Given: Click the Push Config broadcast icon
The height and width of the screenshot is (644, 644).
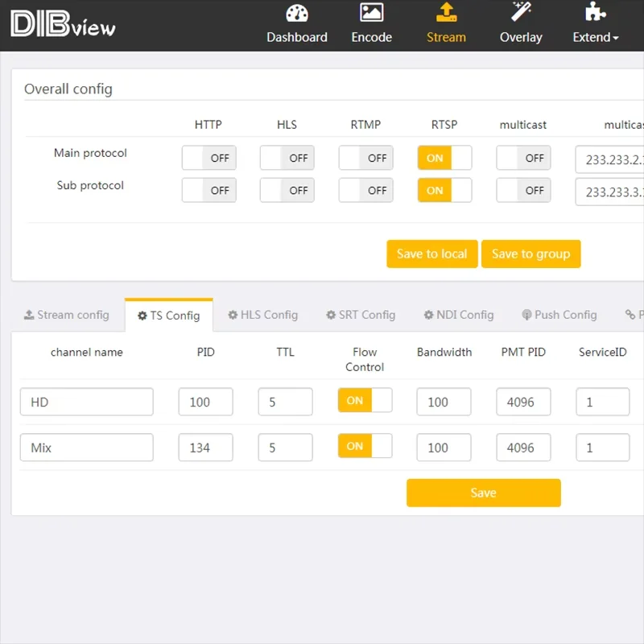Looking at the screenshot, I should click(526, 315).
